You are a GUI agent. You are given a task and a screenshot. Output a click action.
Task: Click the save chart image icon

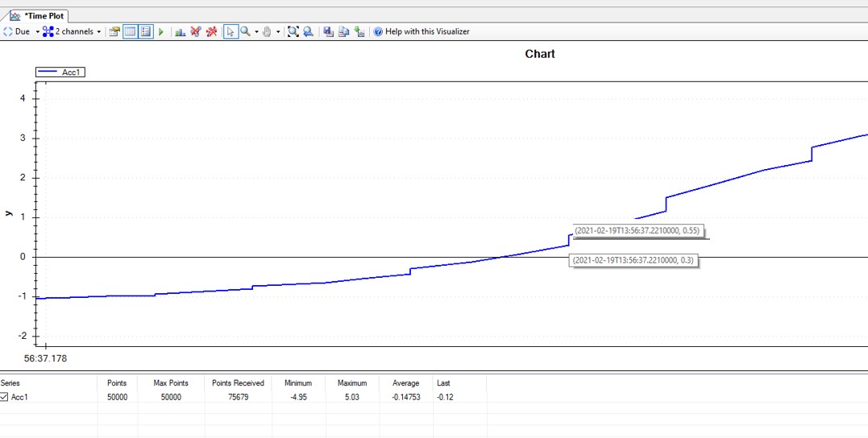(x=328, y=31)
